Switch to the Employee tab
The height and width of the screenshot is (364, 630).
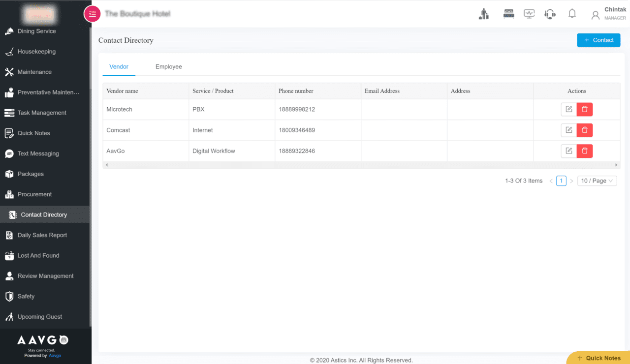[168, 66]
